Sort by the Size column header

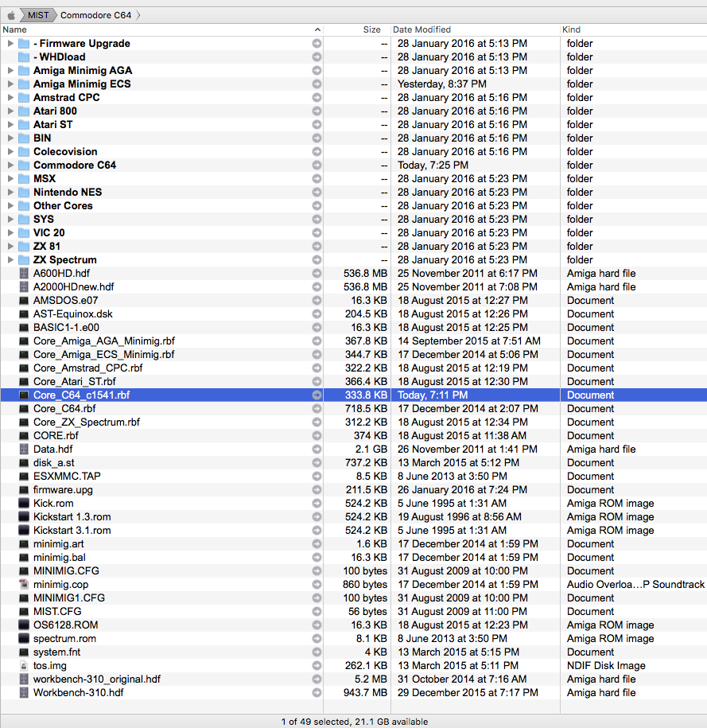(371, 29)
